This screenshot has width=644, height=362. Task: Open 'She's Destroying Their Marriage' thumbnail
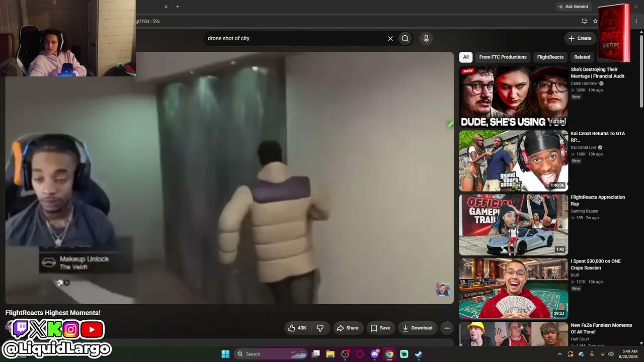(x=514, y=97)
